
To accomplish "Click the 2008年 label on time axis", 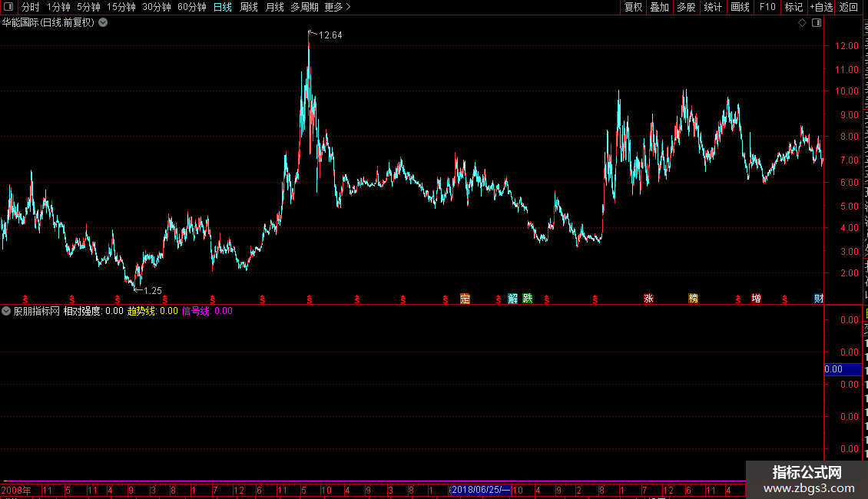I will coord(16,490).
